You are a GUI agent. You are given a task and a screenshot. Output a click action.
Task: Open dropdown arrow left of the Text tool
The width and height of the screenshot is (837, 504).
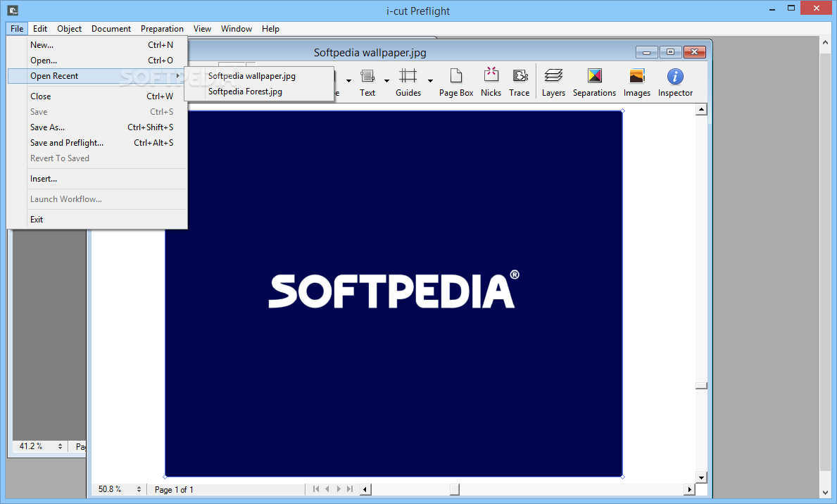pos(348,81)
